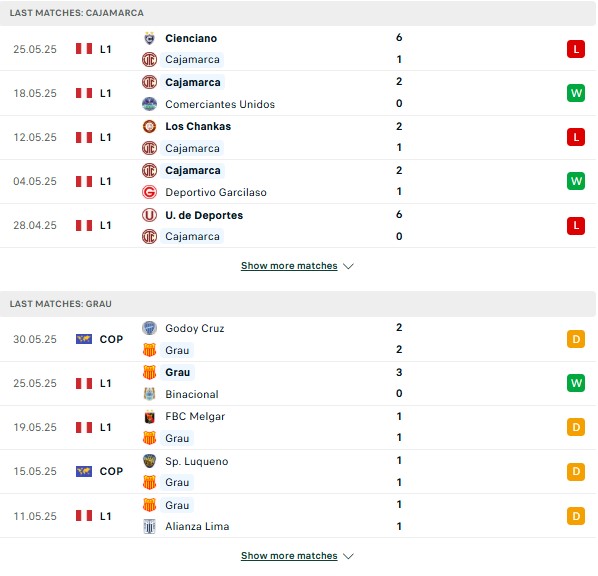Select the 30.05.25 COP match row date
The image size is (598, 576).
(35, 339)
